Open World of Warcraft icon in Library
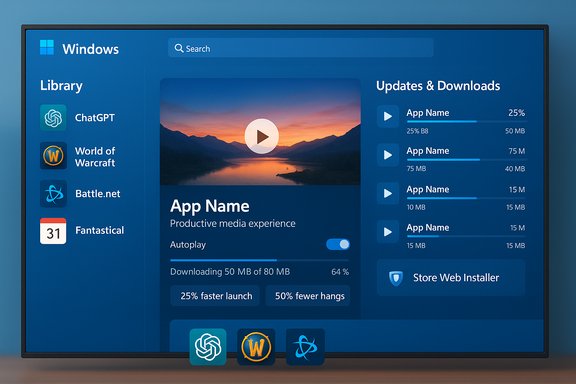 (53, 156)
